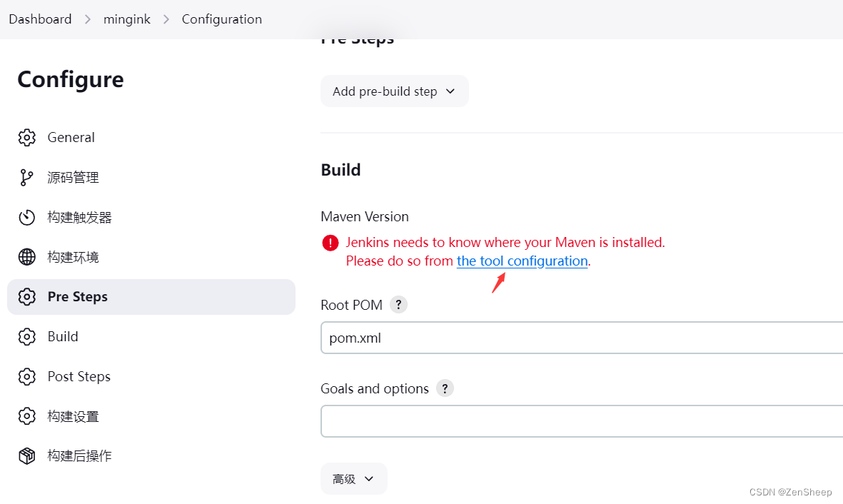Click the red Maven error icon
The image size is (843, 504).
pos(330,243)
